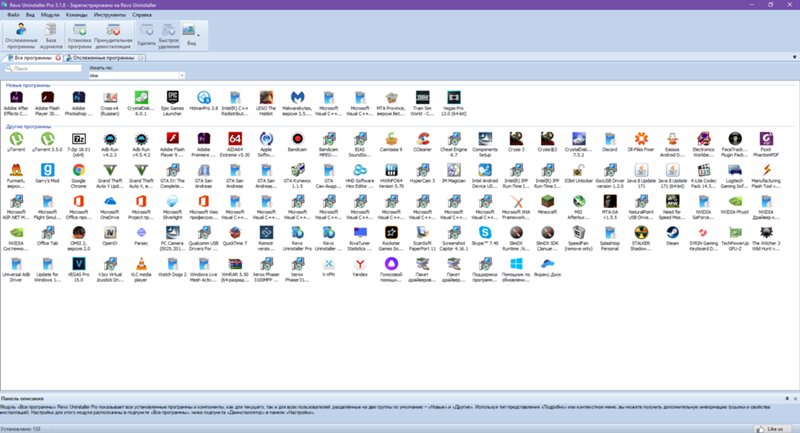Open the Справка menu

point(142,15)
